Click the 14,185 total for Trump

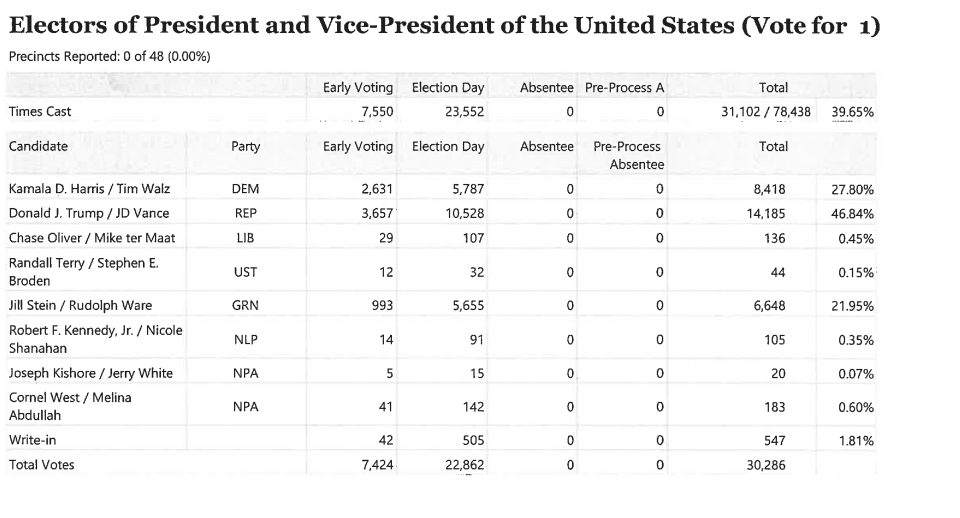(x=767, y=214)
